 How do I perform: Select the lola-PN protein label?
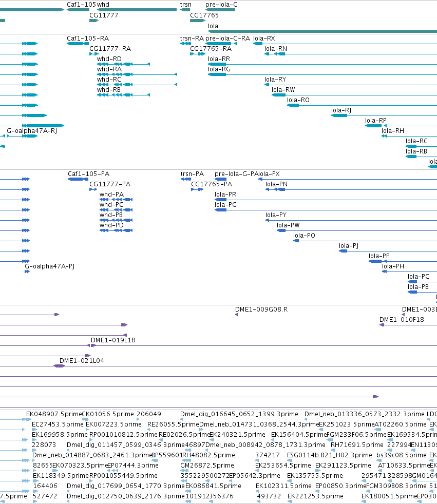pos(277,184)
